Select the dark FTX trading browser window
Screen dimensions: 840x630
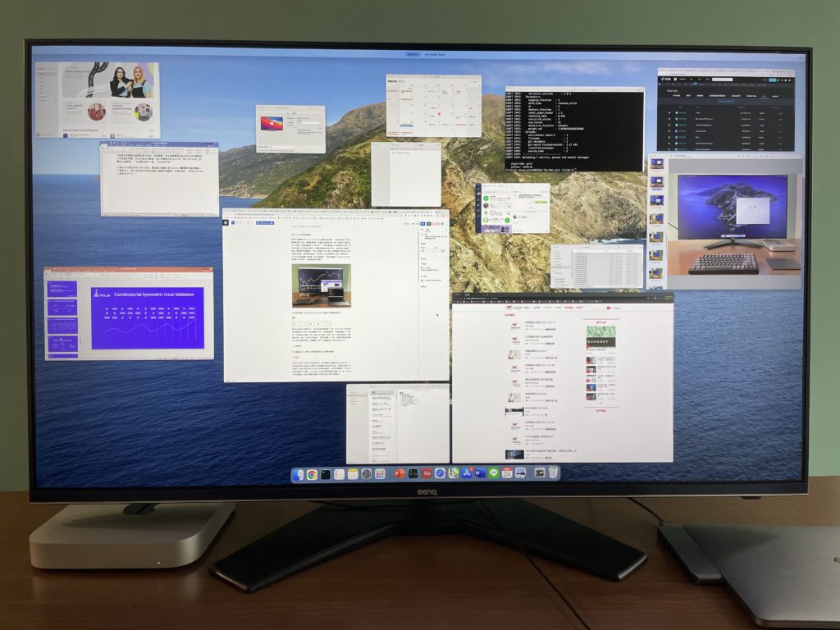click(726, 111)
